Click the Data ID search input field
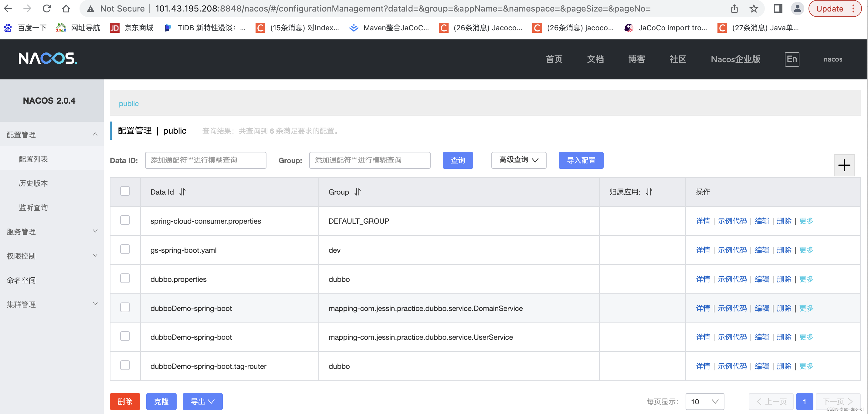This screenshot has width=868, height=414. [x=205, y=160]
